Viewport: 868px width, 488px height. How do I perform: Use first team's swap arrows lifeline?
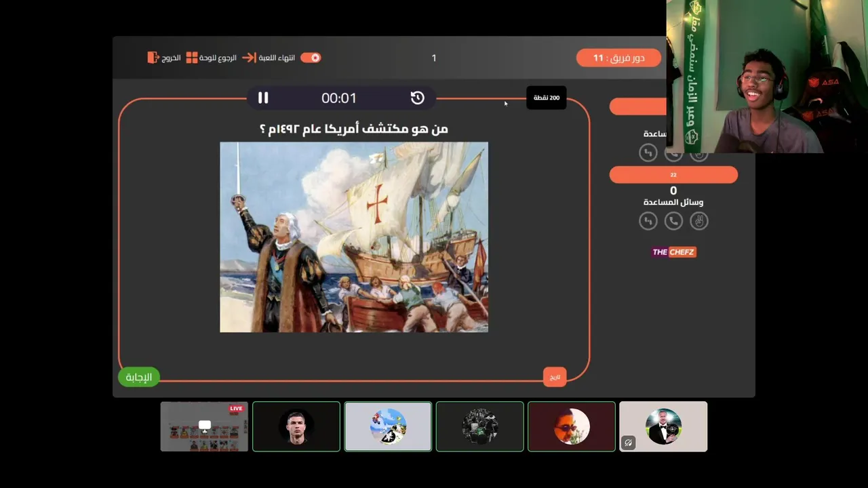tap(648, 153)
